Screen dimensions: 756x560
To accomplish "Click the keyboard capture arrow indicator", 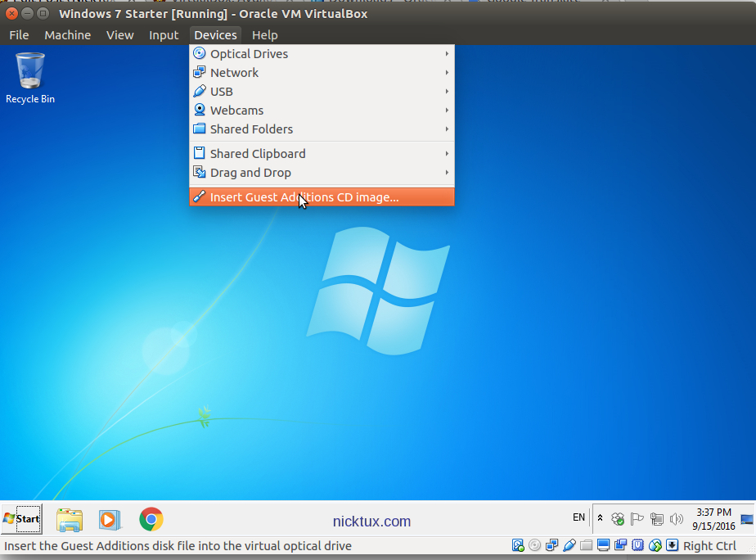I will [x=672, y=546].
